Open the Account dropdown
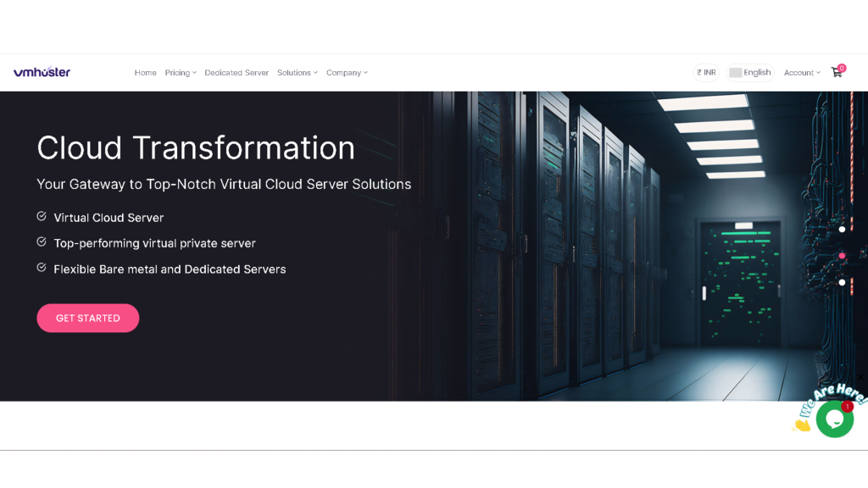 pyautogui.click(x=801, y=73)
